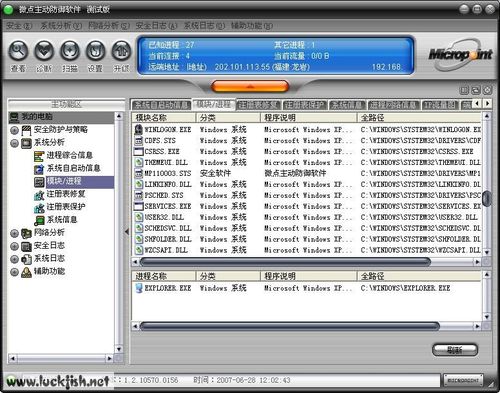Select the PSCHED.SYS row
Screen dimensions: 500x393
[x=307, y=195]
